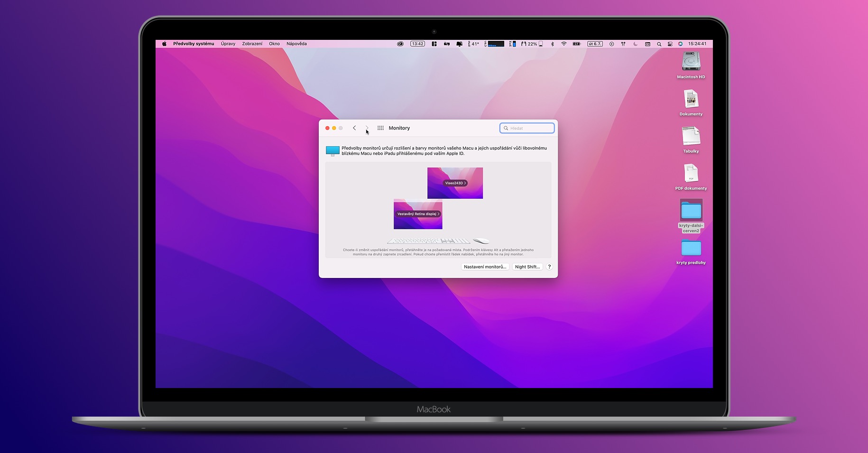The height and width of the screenshot is (453, 868).
Task: Click inside the Hledat search field
Action: click(526, 128)
